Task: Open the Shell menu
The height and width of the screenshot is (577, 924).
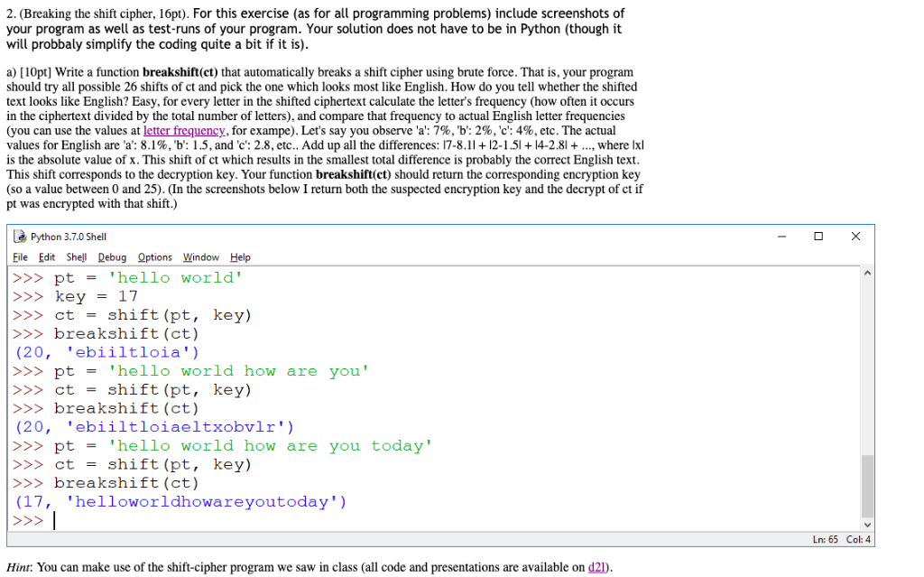Action: (x=76, y=257)
